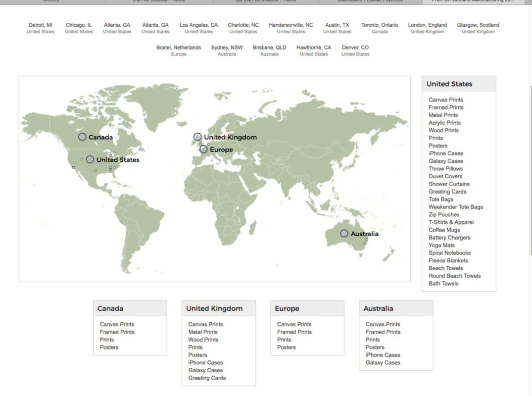532x396 pixels.
Task: Select the Sydney, NSW location
Action: tap(227, 50)
